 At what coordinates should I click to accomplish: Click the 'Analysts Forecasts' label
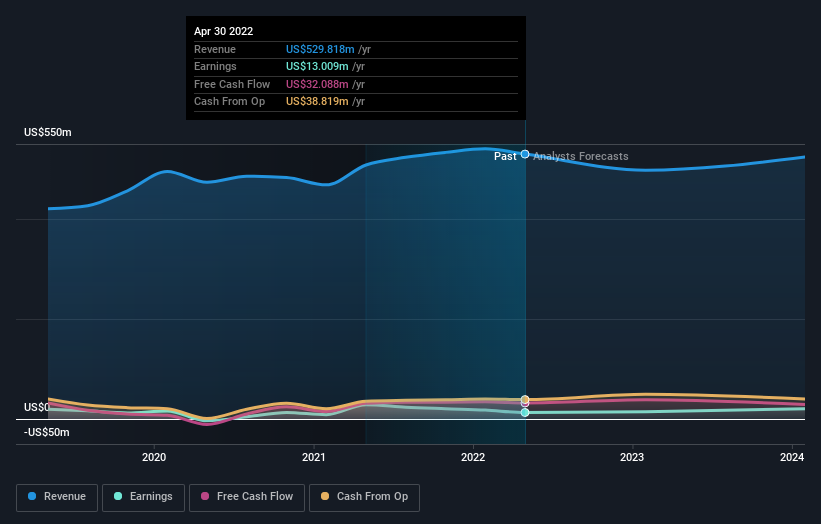coord(581,156)
